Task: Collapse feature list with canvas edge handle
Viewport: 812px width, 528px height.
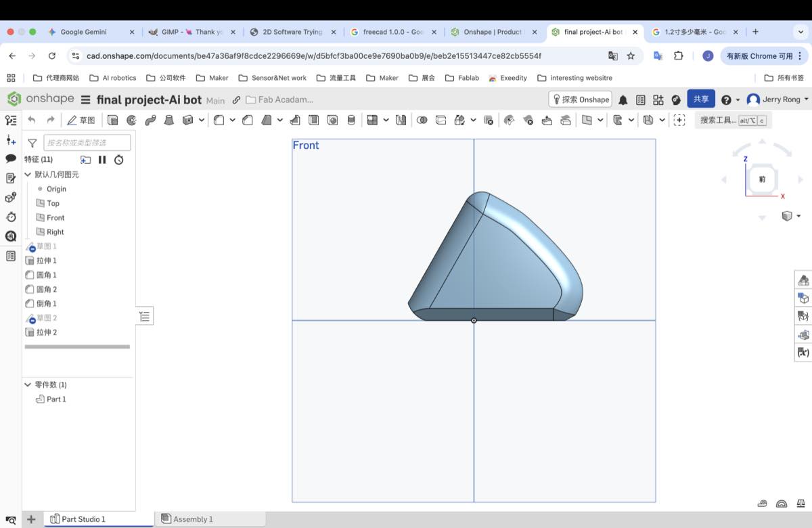Action: click(145, 315)
